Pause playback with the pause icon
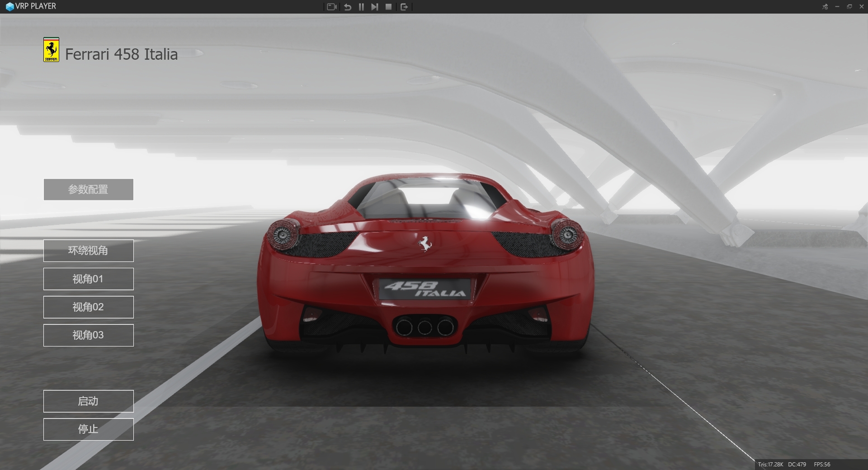This screenshot has width=868, height=470. click(361, 7)
